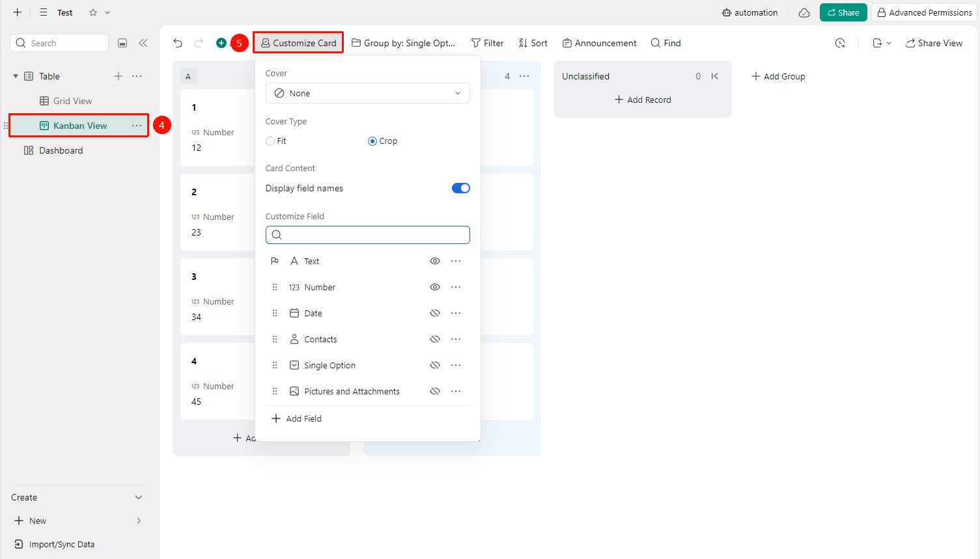The image size is (980, 559).
Task: Click the undo arrow icon
Action: coord(178,43)
